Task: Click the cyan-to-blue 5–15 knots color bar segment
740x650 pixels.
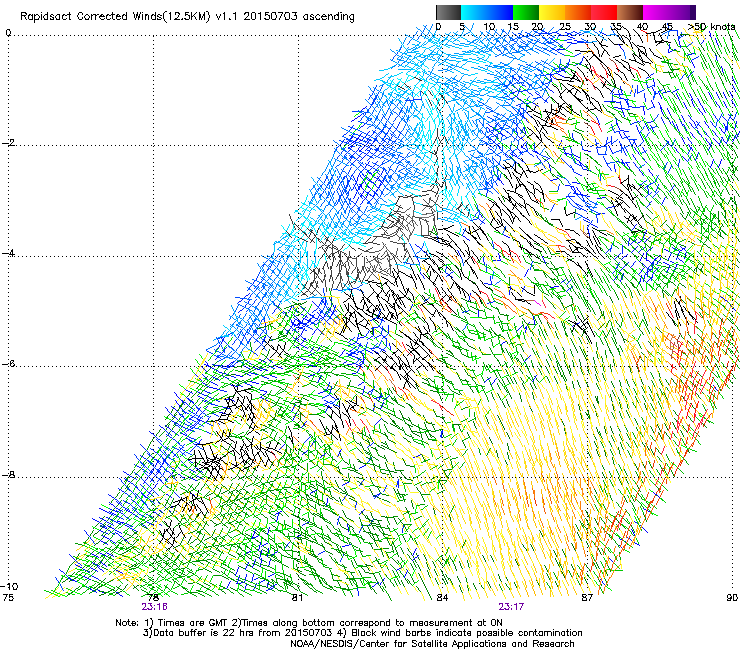Action: (487, 12)
